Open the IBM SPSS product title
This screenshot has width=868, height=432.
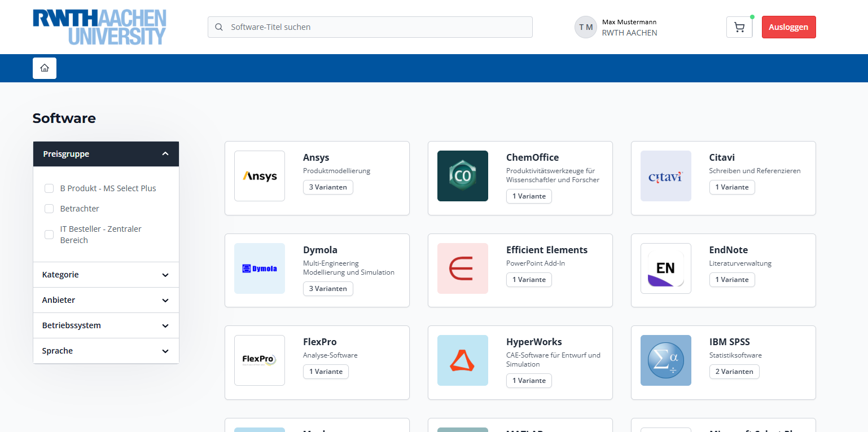pyautogui.click(x=729, y=342)
